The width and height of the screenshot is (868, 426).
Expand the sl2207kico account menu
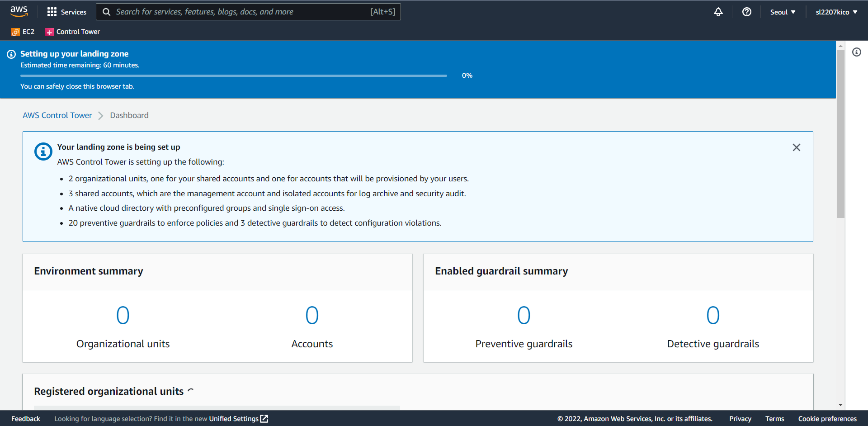pos(836,12)
